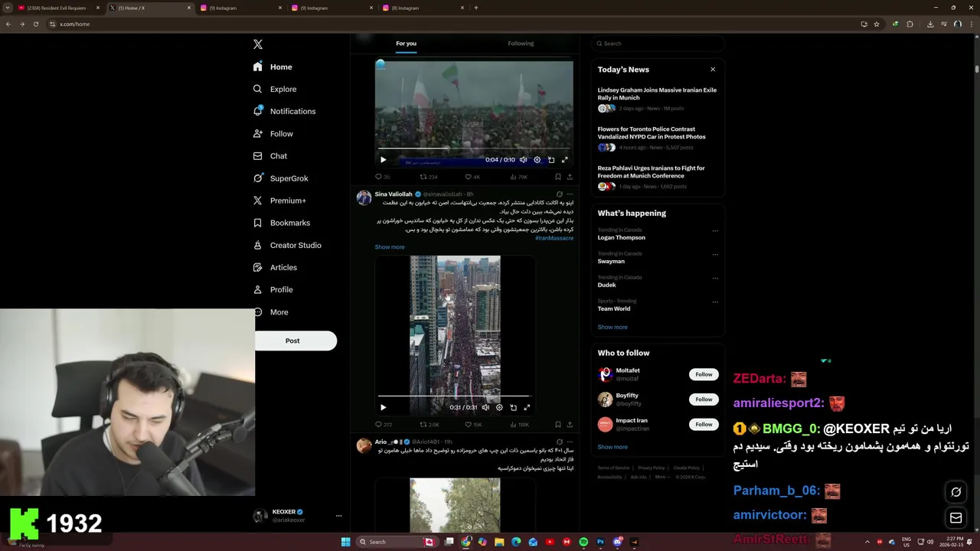
Task: Follow the Moltafet account
Action: (x=704, y=374)
